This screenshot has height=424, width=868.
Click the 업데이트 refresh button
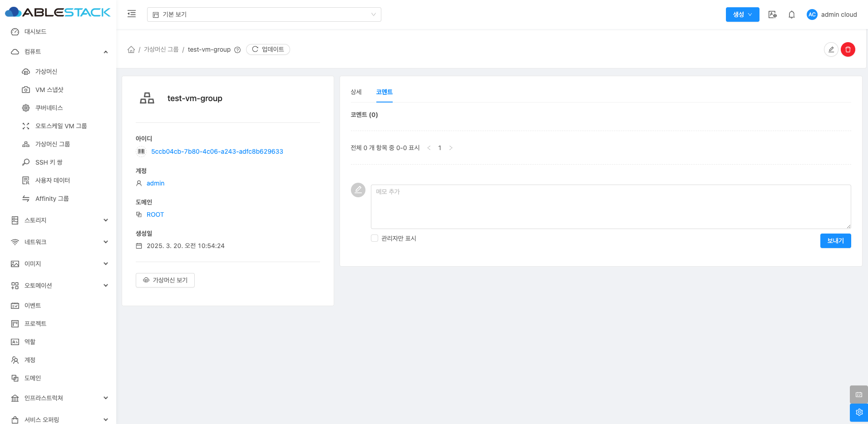[x=268, y=49]
